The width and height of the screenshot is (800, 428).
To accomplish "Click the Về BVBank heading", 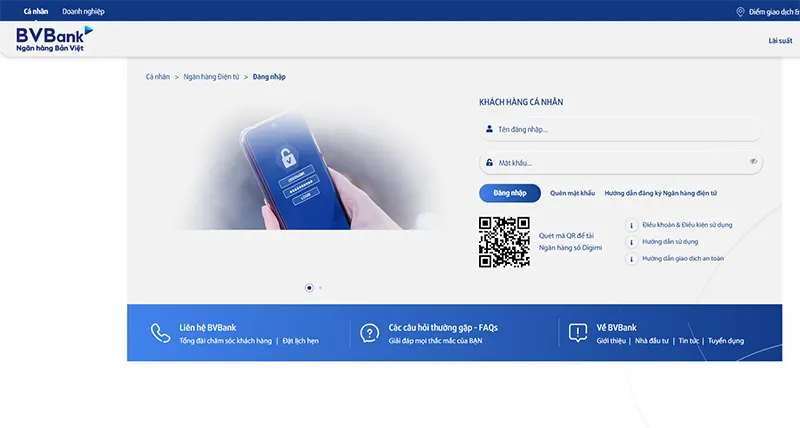I will coord(616,328).
